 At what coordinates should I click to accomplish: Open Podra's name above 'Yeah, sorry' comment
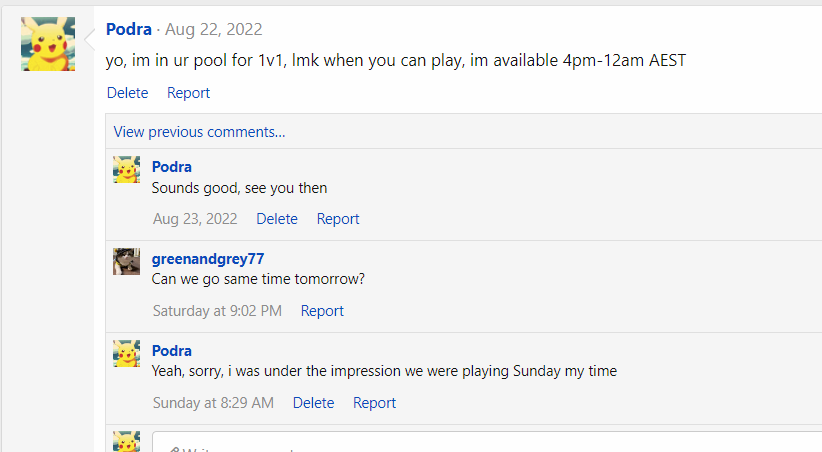[x=171, y=351]
